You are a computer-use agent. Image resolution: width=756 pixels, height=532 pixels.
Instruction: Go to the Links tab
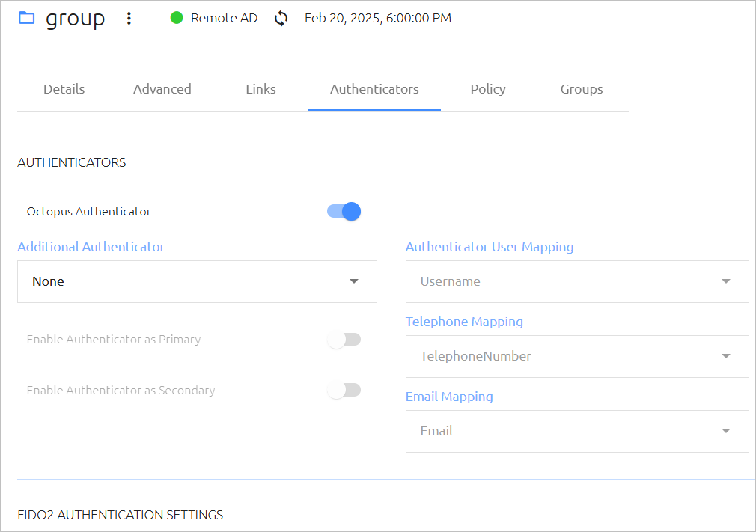260,89
